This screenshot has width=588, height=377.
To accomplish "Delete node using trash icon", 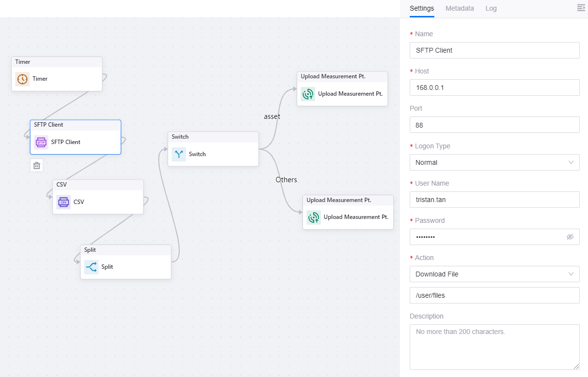I will click(x=36, y=166).
